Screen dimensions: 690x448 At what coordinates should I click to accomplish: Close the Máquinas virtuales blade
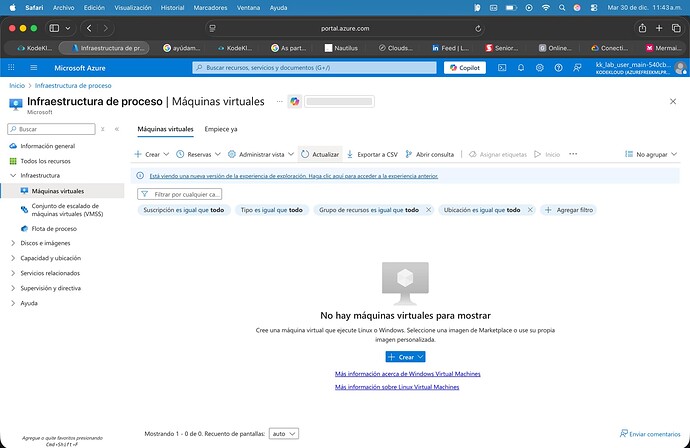(x=673, y=101)
